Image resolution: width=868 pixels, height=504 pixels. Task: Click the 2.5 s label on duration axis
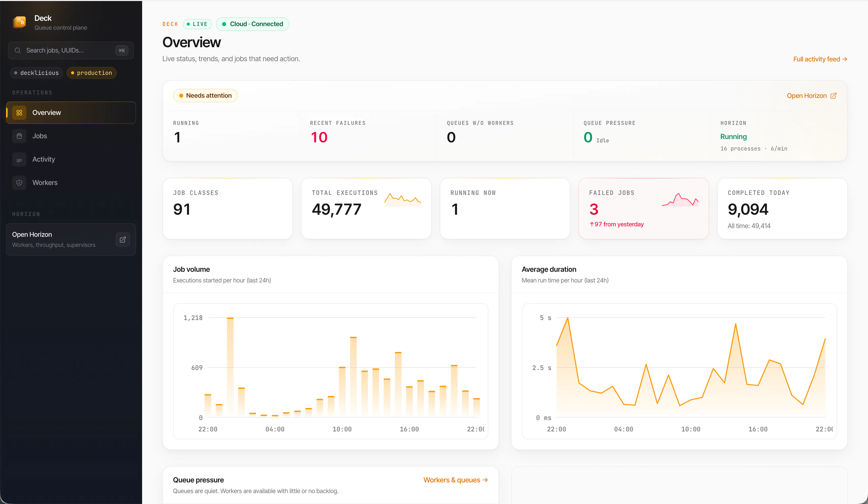click(x=541, y=368)
